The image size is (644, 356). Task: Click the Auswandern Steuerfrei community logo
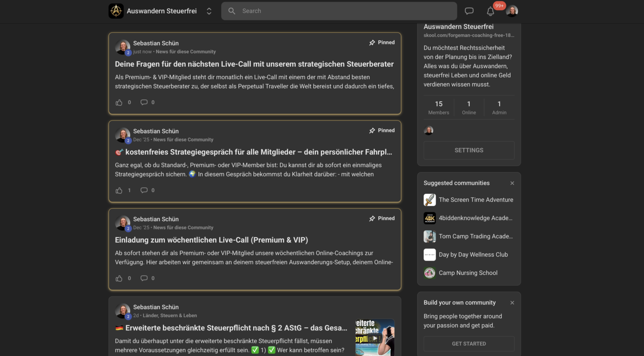tap(116, 11)
